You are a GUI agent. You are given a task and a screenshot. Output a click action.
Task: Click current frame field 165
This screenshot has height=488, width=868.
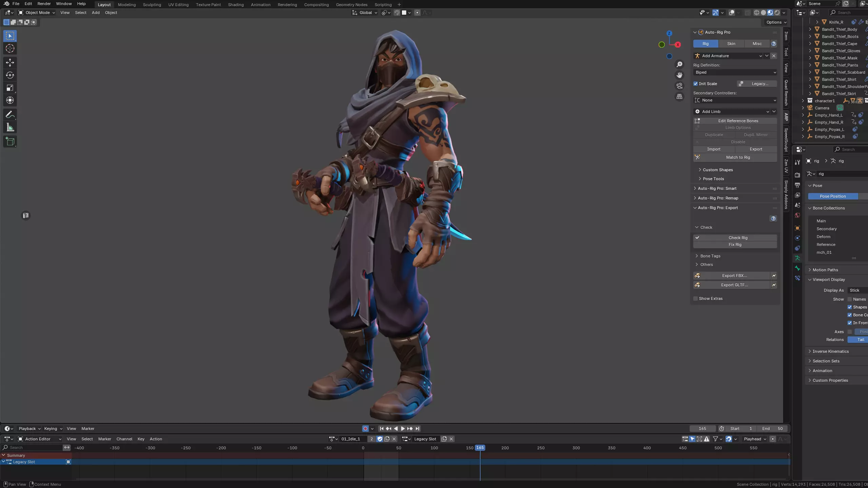703,429
